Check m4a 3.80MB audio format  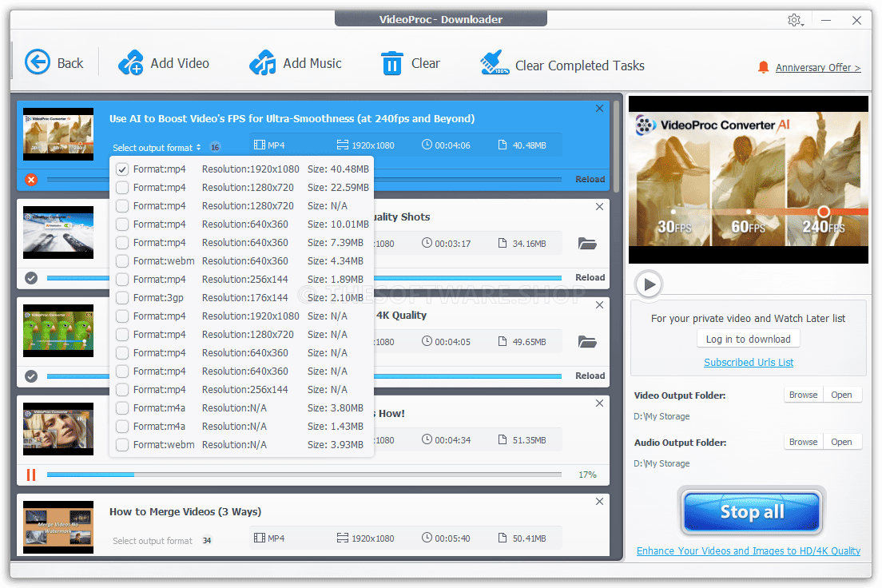(x=122, y=408)
